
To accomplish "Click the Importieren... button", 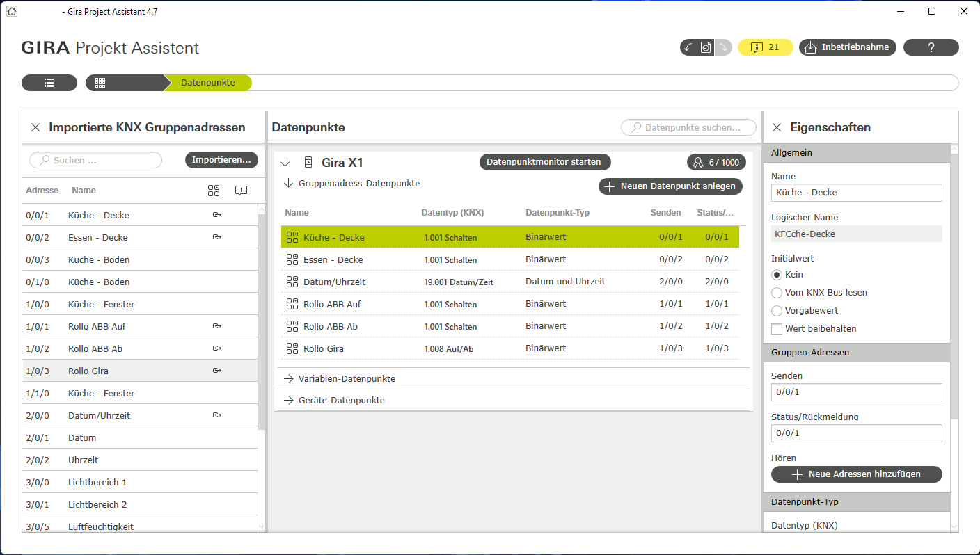I will pyautogui.click(x=221, y=160).
